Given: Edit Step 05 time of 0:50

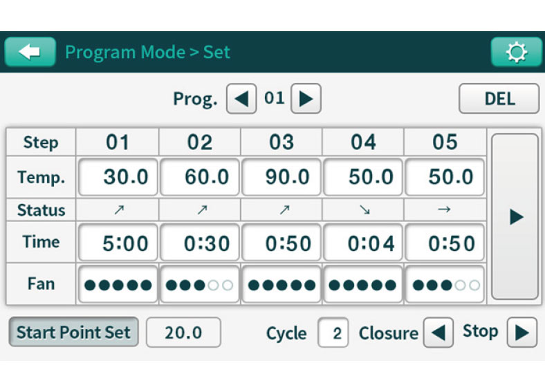Looking at the screenshot, I should (445, 243).
